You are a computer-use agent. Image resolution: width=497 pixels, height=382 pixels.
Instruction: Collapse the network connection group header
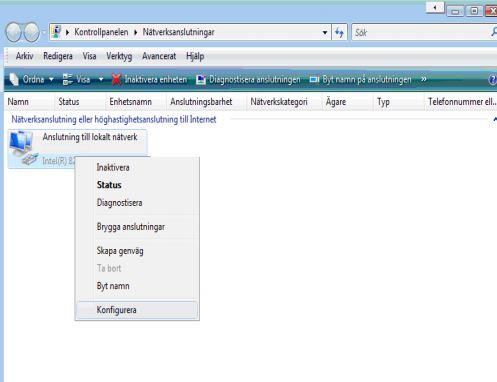pos(495,119)
